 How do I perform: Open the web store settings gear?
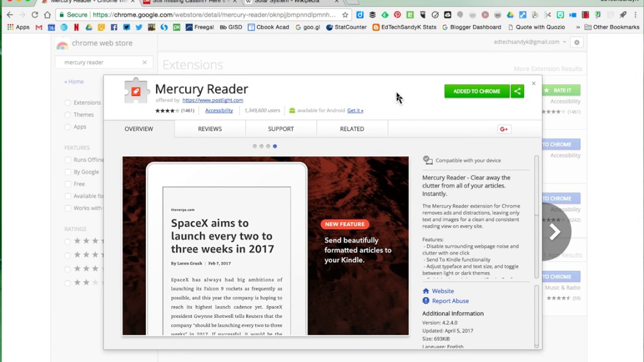577,42
